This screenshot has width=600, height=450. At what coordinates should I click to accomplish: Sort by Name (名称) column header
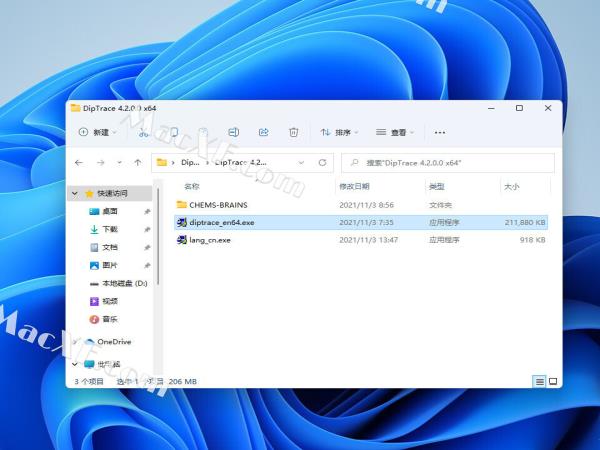(x=192, y=186)
